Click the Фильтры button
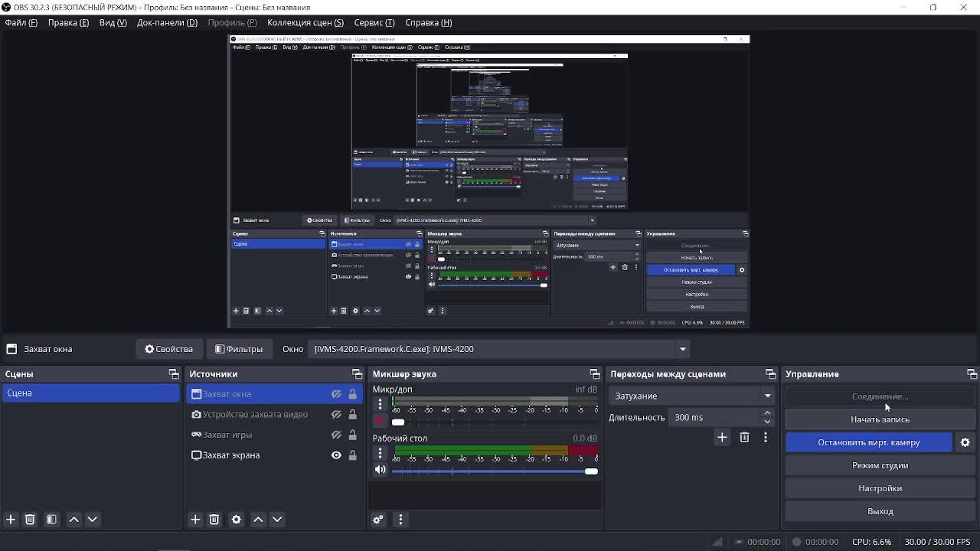 239,349
